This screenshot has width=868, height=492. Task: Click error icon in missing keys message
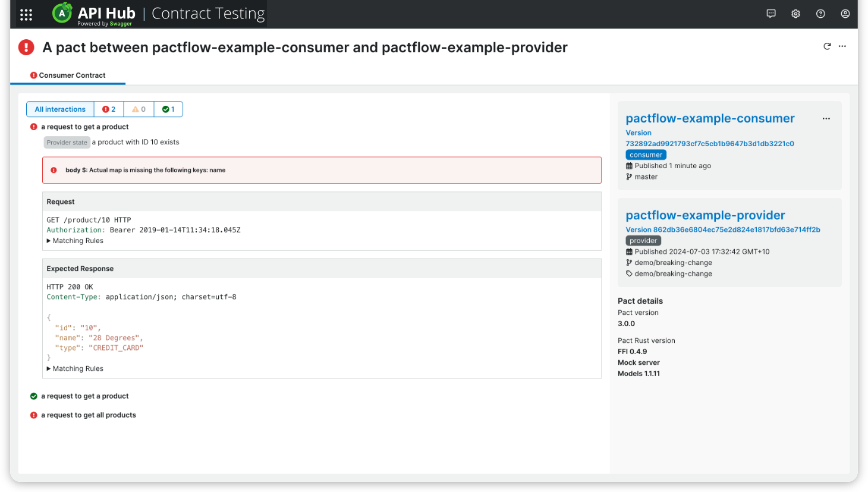[54, 170]
